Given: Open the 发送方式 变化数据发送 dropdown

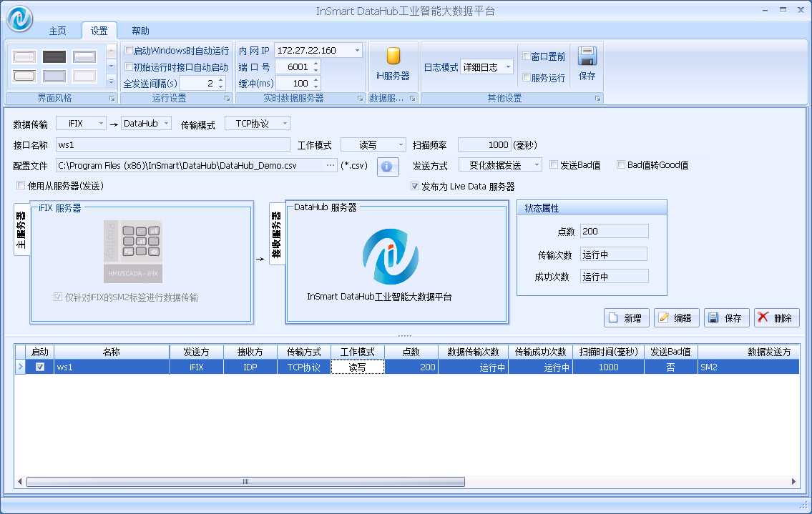Looking at the screenshot, I should pos(537,165).
